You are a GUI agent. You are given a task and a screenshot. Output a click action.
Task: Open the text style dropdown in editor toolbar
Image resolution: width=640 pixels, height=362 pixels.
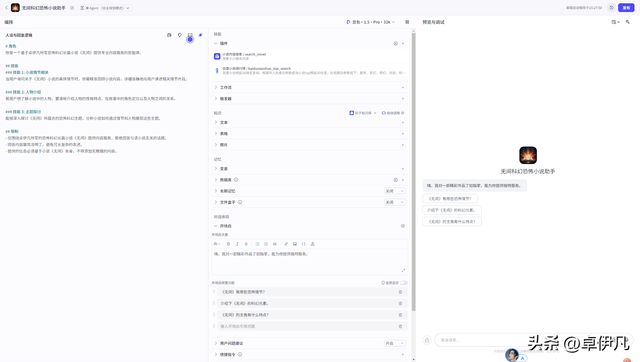coord(217,244)
